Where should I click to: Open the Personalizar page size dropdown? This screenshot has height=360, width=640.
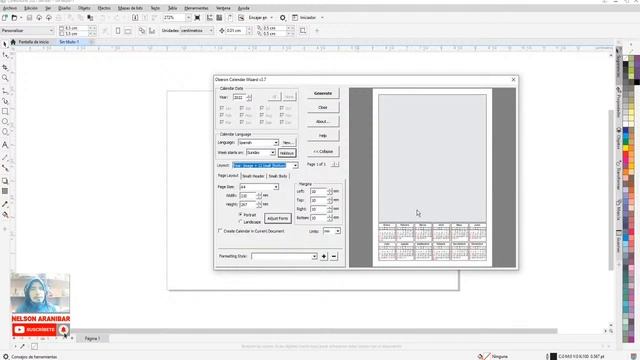tap(51, 31)
